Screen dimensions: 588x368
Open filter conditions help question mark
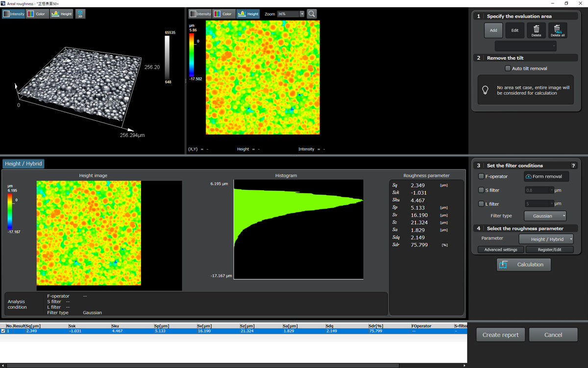573,166
